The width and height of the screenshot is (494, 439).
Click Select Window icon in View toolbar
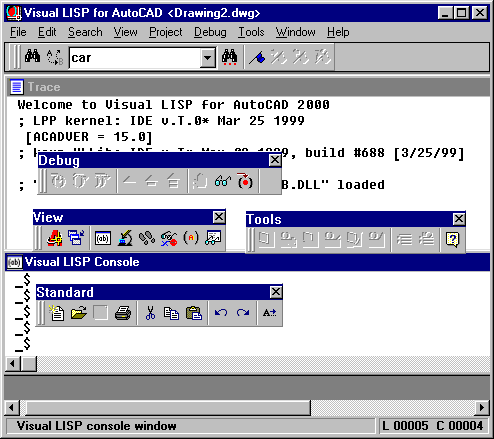76,238
